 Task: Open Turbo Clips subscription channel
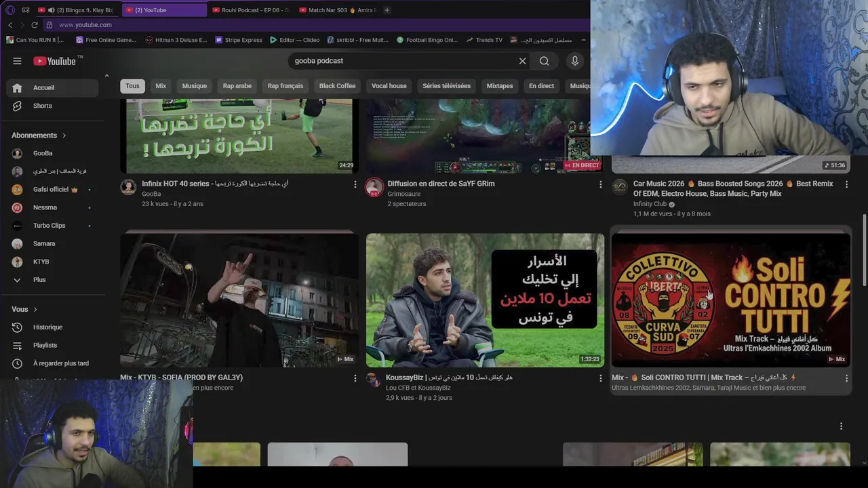point(52,226)
